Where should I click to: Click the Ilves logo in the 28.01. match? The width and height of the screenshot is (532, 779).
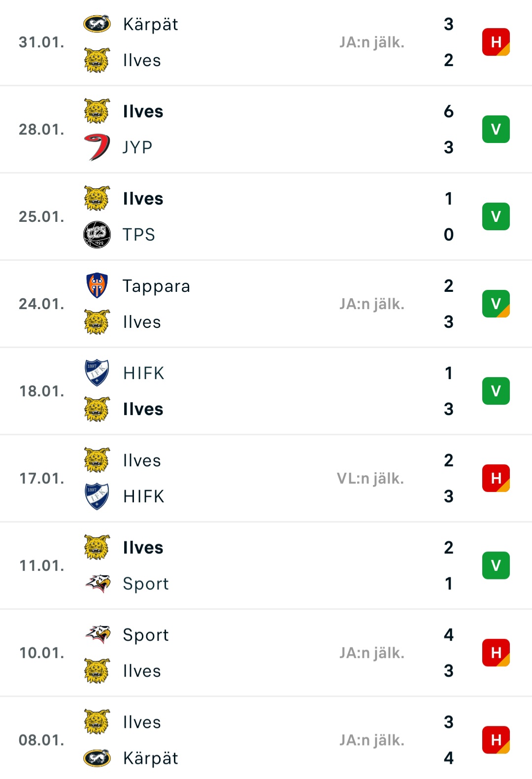97,111
